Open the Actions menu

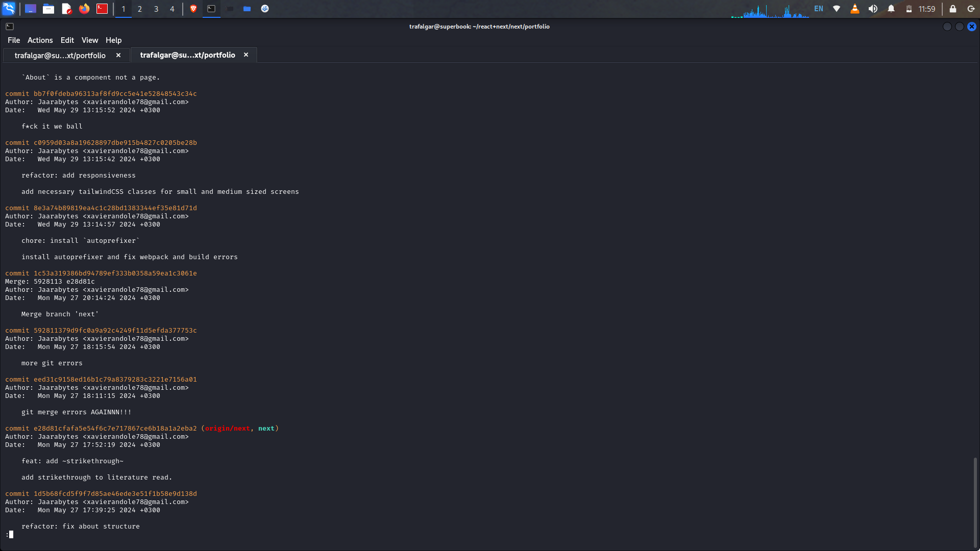click(x=40, y=40)
